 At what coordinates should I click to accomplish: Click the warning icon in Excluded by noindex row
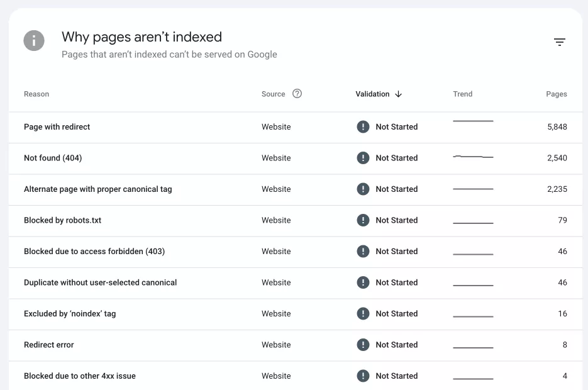363,313
